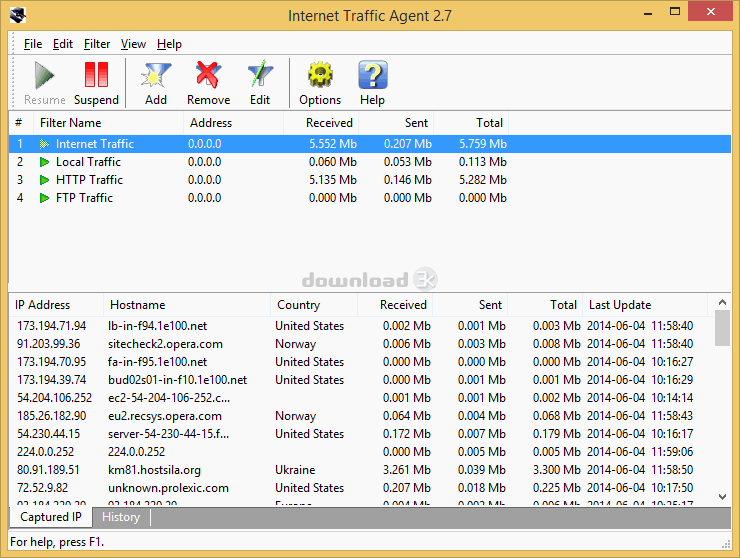Click hostname sitecheck2.opera.com
Image resolution: width=740 pixels, height=558 pixels.
point(165,344)
